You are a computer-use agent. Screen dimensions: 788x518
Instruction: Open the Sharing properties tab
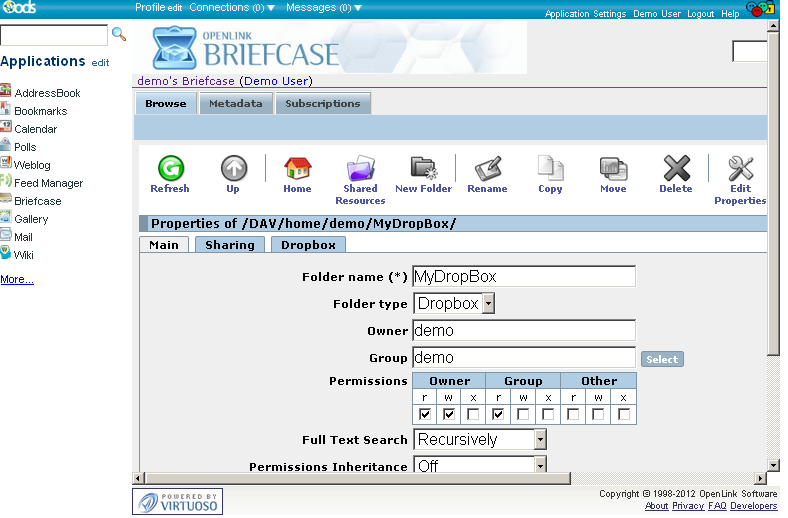(x=230, y=244)
